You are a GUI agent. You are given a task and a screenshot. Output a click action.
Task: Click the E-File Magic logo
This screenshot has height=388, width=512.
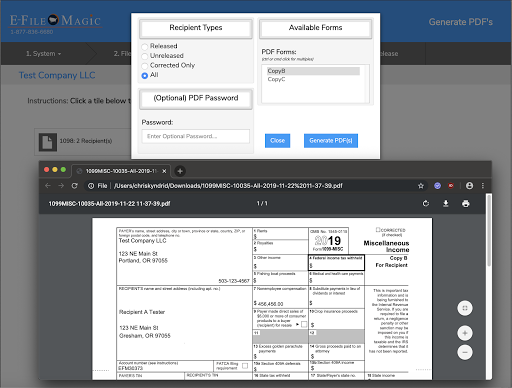coord(55,20)
